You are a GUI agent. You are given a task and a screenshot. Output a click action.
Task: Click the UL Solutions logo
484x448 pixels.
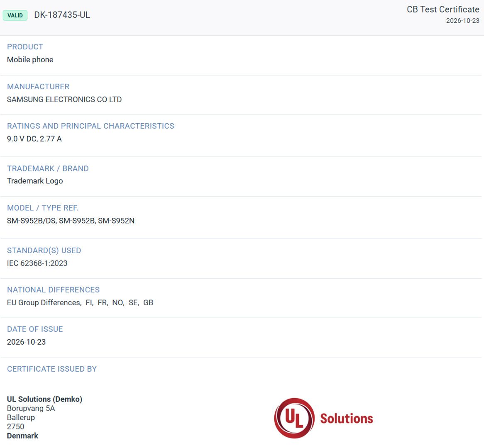coord(323,418)
